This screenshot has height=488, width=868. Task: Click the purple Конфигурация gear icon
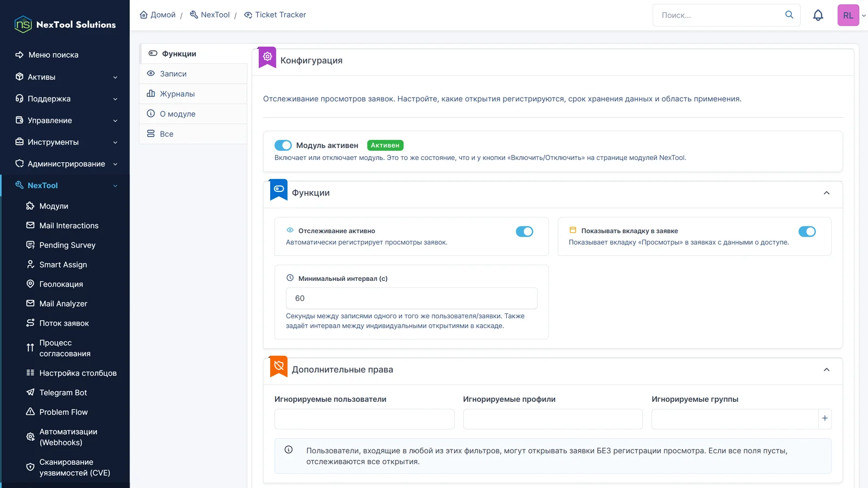[x=267, y=56]
